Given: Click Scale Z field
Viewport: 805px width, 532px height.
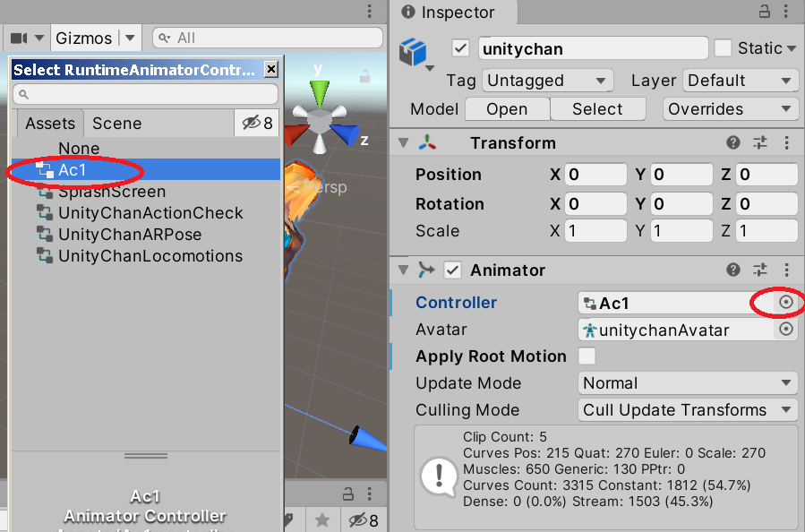Looking at the screenshot, I should pyautogui.click(x=766, y=231).
